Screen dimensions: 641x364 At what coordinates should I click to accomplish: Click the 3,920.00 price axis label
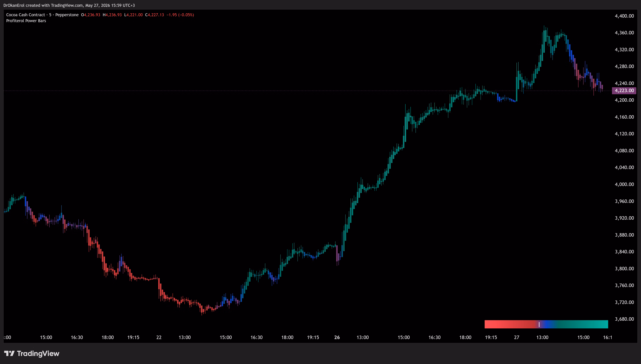pos(624,218)
